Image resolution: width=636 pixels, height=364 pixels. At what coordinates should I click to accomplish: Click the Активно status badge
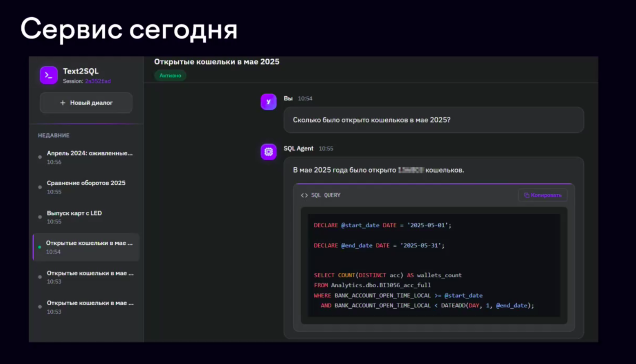point(170,75)
